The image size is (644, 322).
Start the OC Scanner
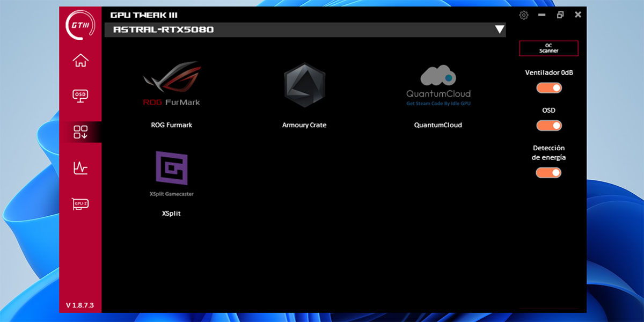click(549, 48)
